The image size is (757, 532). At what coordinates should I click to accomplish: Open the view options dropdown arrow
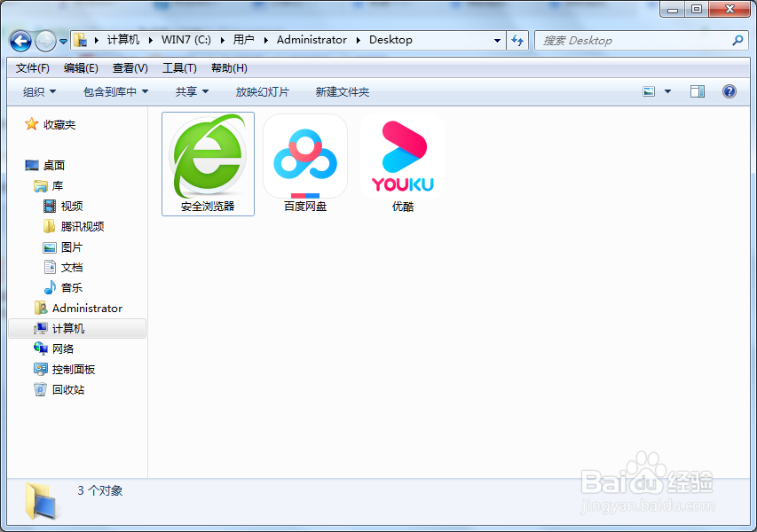point(667,91)
